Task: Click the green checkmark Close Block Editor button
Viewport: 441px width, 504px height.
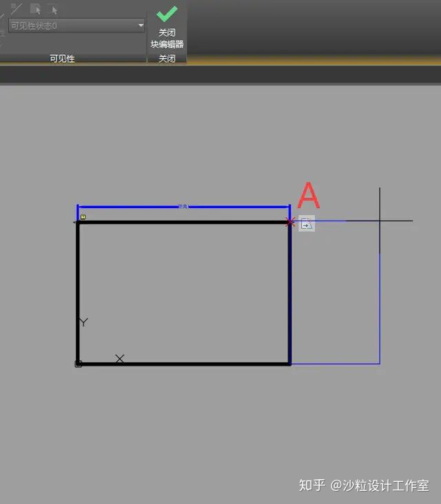Action: [x=167, y=27]
